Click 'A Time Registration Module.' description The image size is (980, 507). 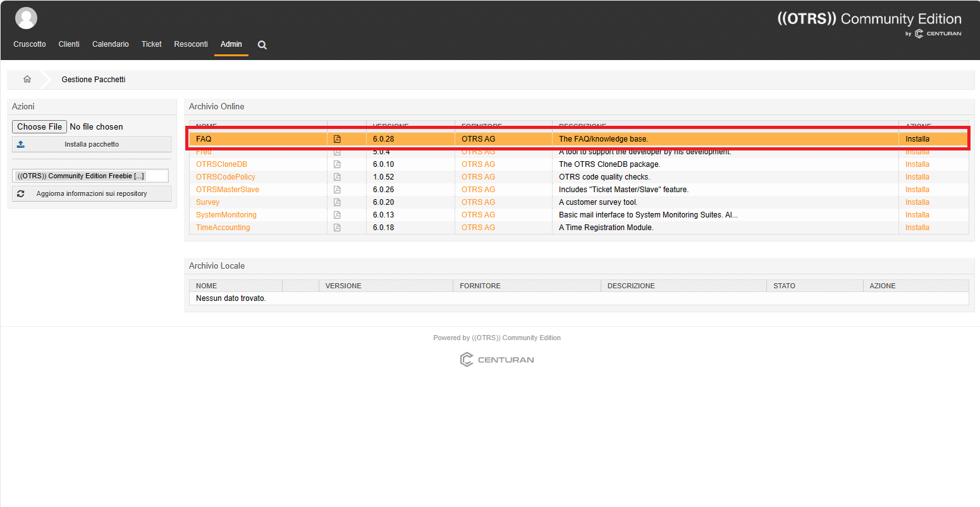[x=606, y=228]
